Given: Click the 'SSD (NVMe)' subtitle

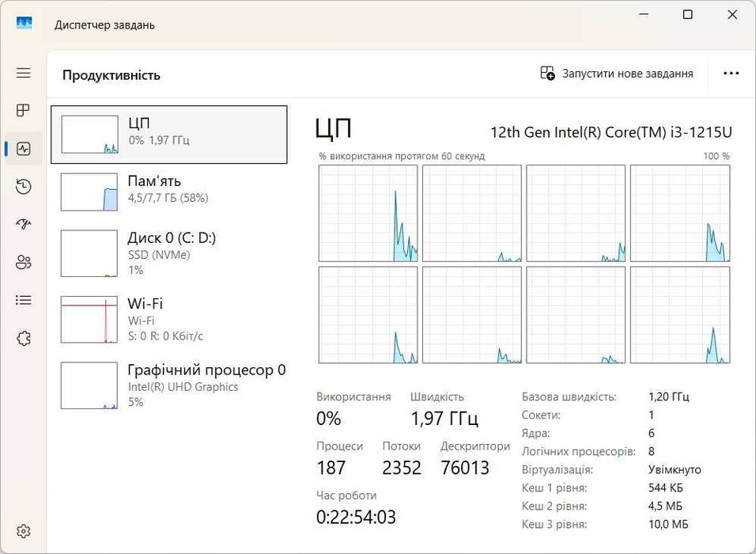Looking at the screenshot, I should [x=159, y=255].
